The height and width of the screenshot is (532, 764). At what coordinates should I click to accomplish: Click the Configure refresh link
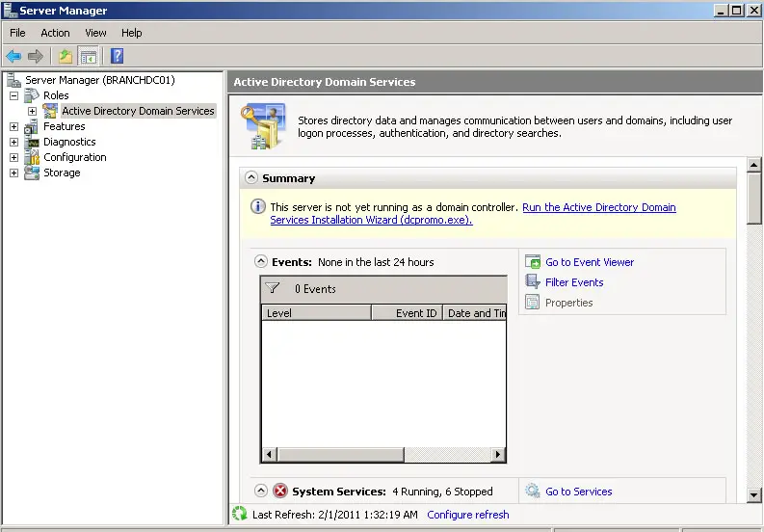click(467, 515)
